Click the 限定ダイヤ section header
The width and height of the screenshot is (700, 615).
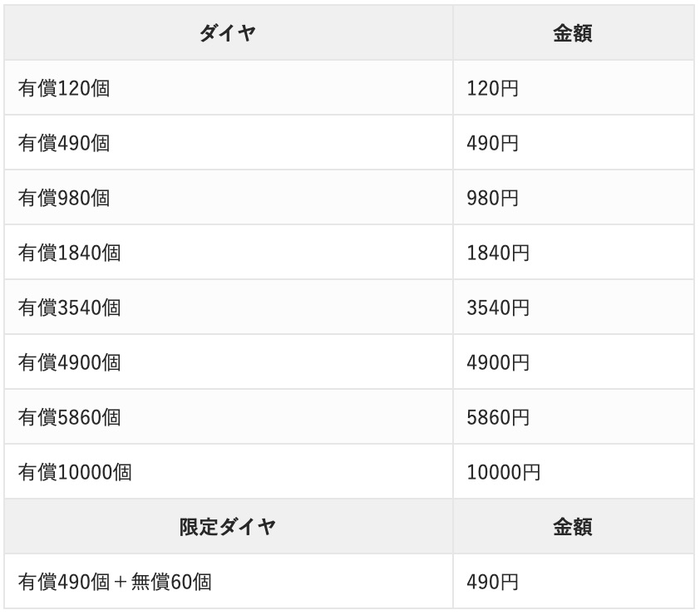coord(228,527)
